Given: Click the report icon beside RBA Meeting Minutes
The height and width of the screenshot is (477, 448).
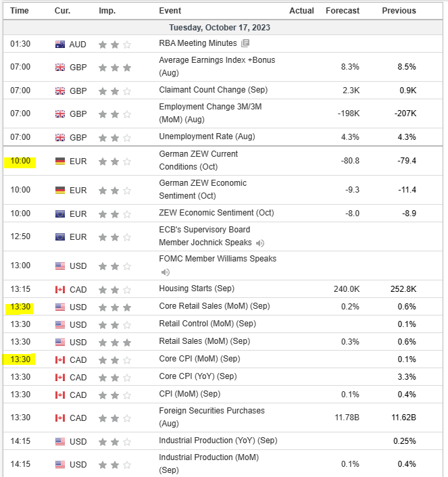Looking at the screenshot, I should tap(245, 43).
